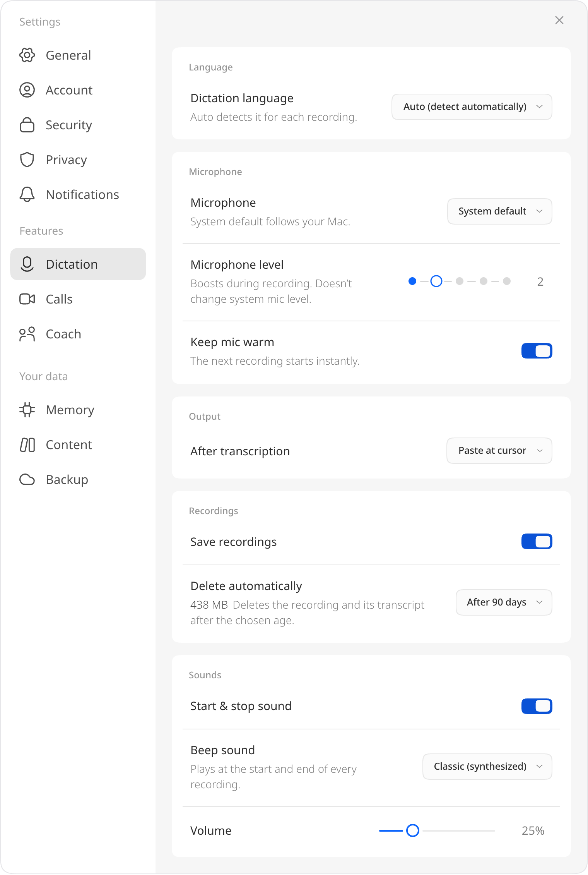The image size is (588, 875).
Task: Click the Dictation microphone icon
Action: [27, 264]
